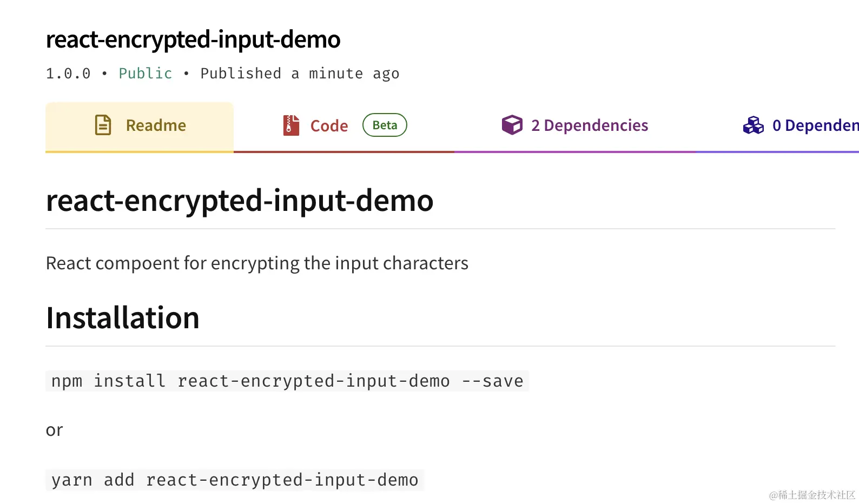Click the Dependencies purple box icon
Viewport: 859px width, 504px height.
pyautogui.click(x=512, y=125)
